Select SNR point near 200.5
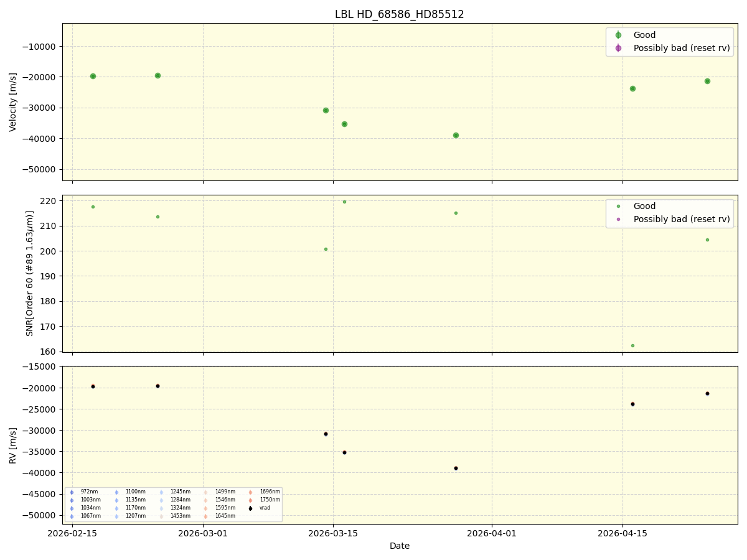 (x=326, y=249)
